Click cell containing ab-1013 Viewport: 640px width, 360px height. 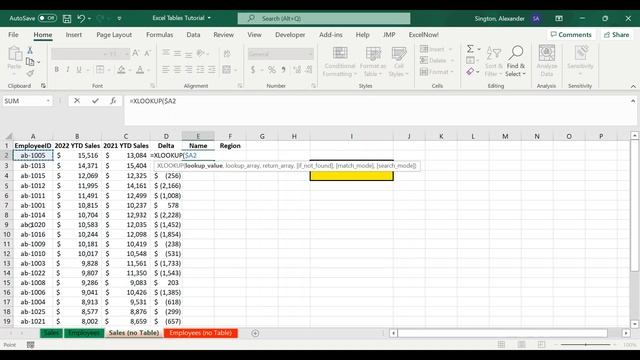[33, 166]
